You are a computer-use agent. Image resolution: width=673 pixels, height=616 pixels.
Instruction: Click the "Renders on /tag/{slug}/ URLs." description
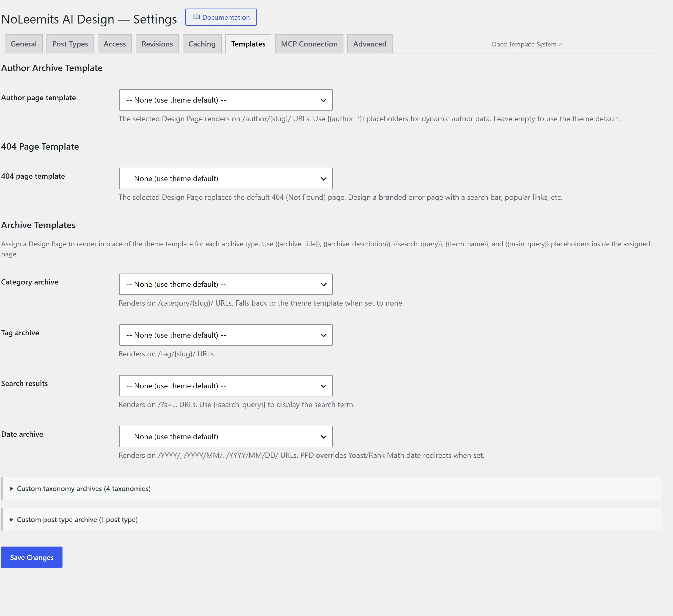(167, 354)
